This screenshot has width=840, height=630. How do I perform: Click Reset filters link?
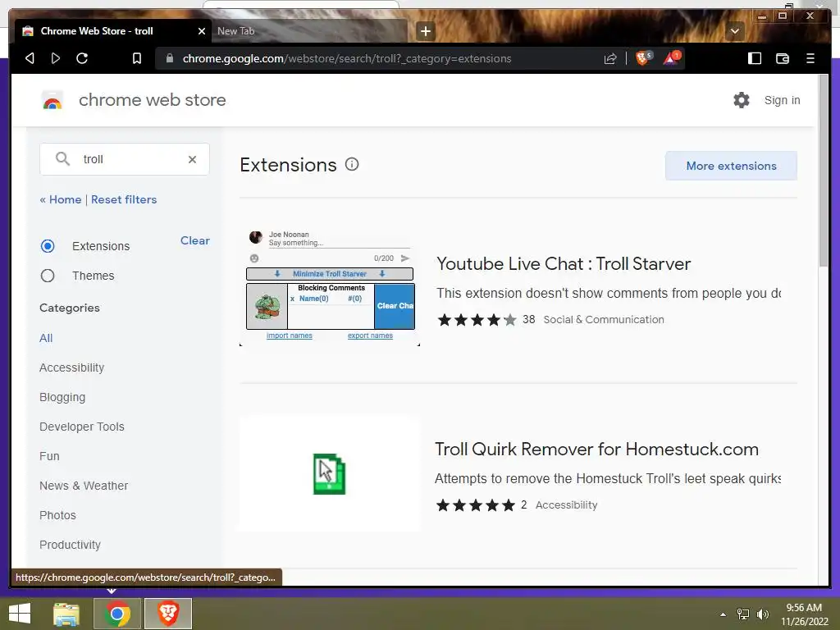tap(124, 199)
